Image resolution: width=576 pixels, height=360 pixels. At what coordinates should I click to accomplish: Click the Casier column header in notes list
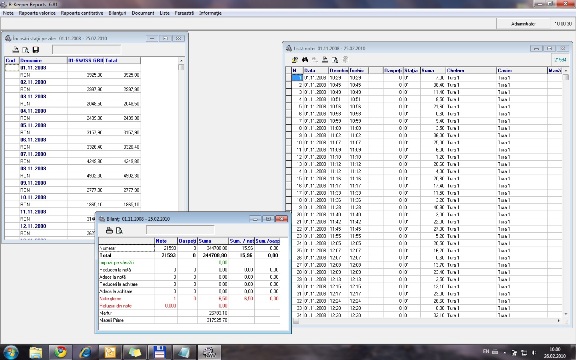[522, 70]
